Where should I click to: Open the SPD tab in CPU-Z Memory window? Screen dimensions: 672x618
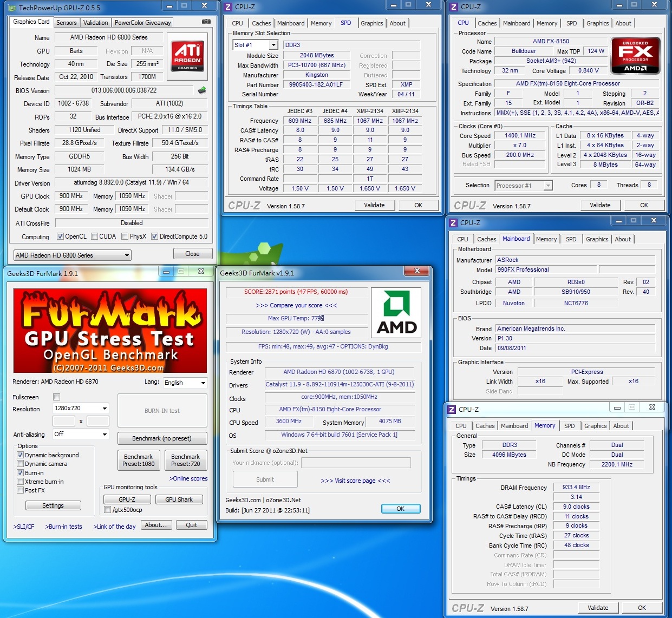click(x=569, y=426)
